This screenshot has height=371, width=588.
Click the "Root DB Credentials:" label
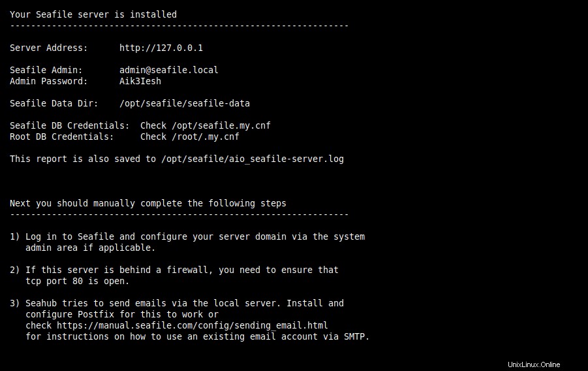pyautogui.click(x=61, y=137)
